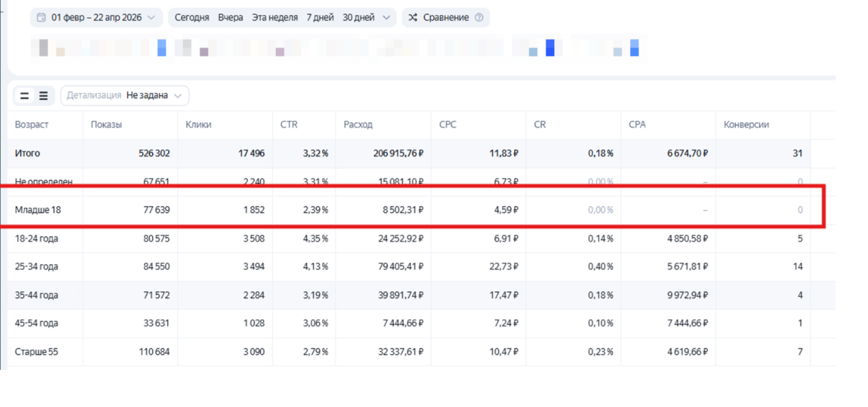Choose the 7 дней period

point(321,17)
